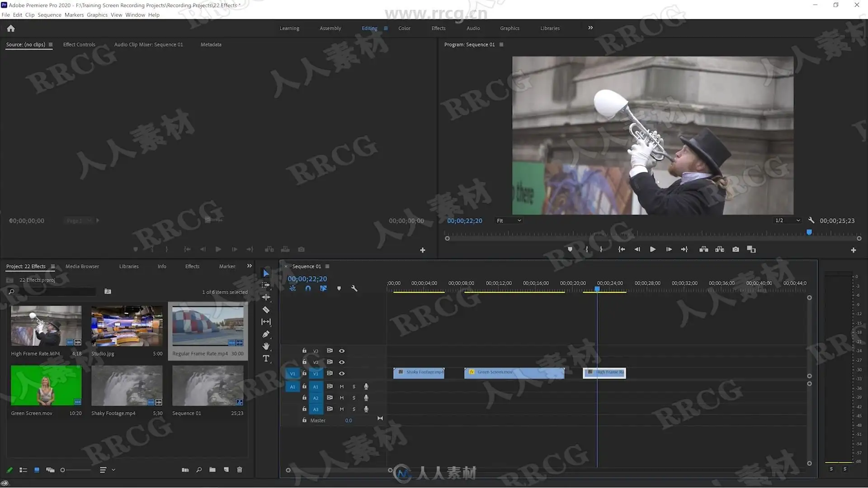This screenshot has width=868, height=488.
Task: Play the Program monitor sequence
Action: click(x=653, y=249)
